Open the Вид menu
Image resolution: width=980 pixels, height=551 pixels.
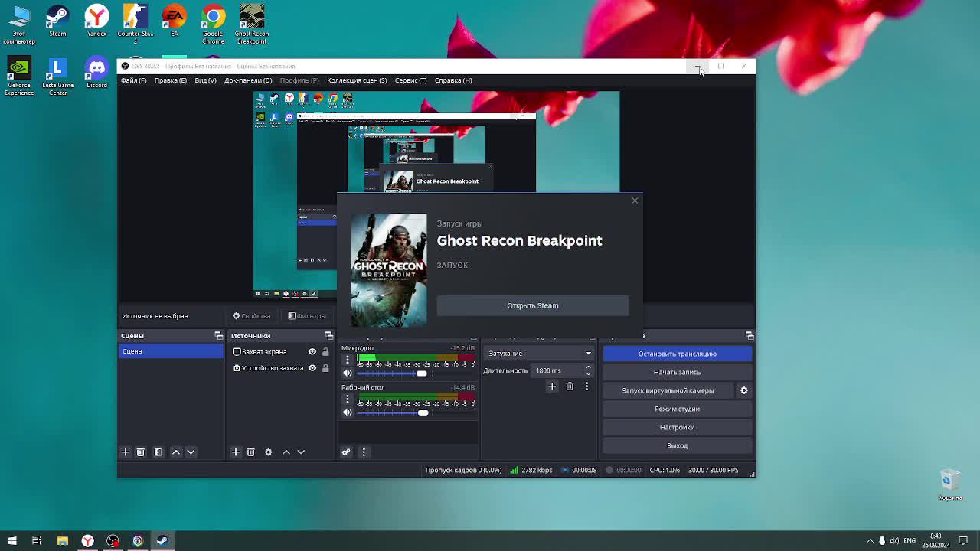click(x=205, y=80)
